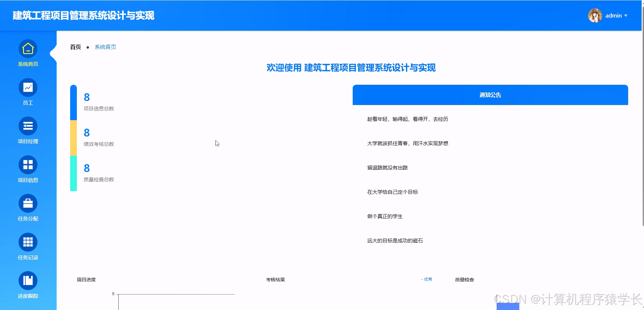Open the 进度跟踪 bookmark icon

point(28,281)
